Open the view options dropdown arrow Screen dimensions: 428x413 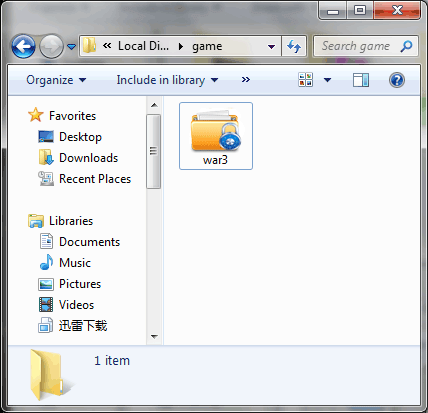[327, 80]
